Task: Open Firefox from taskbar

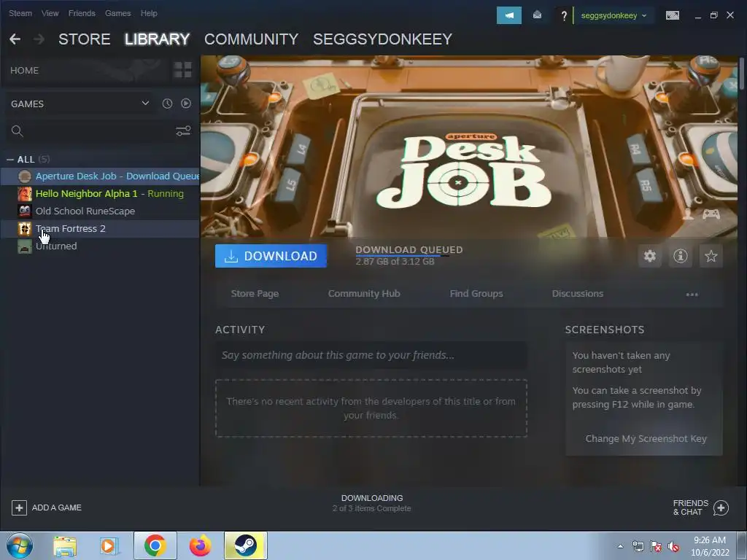Action: coord(200,545)
